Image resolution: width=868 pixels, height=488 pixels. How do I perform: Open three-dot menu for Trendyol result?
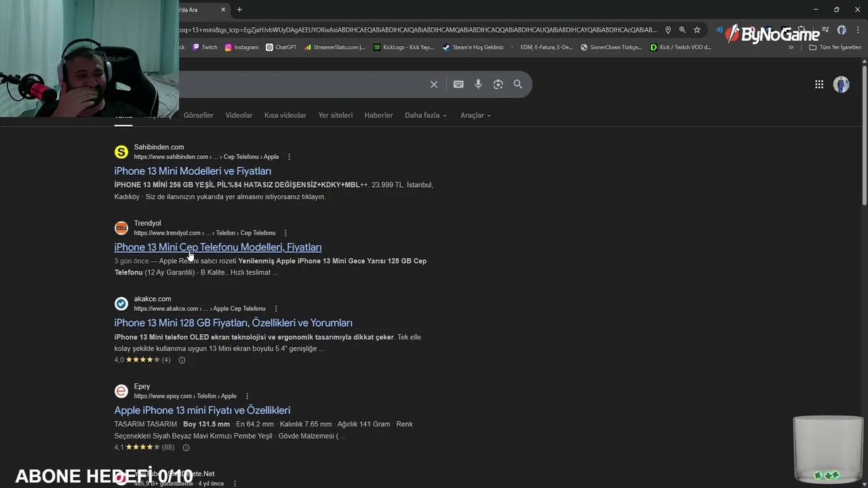[285, 233]
